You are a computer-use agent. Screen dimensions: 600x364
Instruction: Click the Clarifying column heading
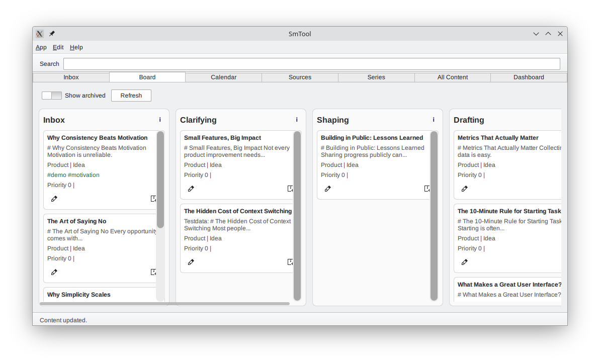(x=198, y=120)
